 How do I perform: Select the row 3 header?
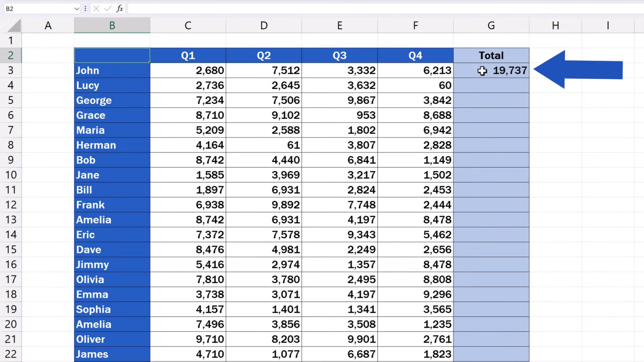point(10,70)
